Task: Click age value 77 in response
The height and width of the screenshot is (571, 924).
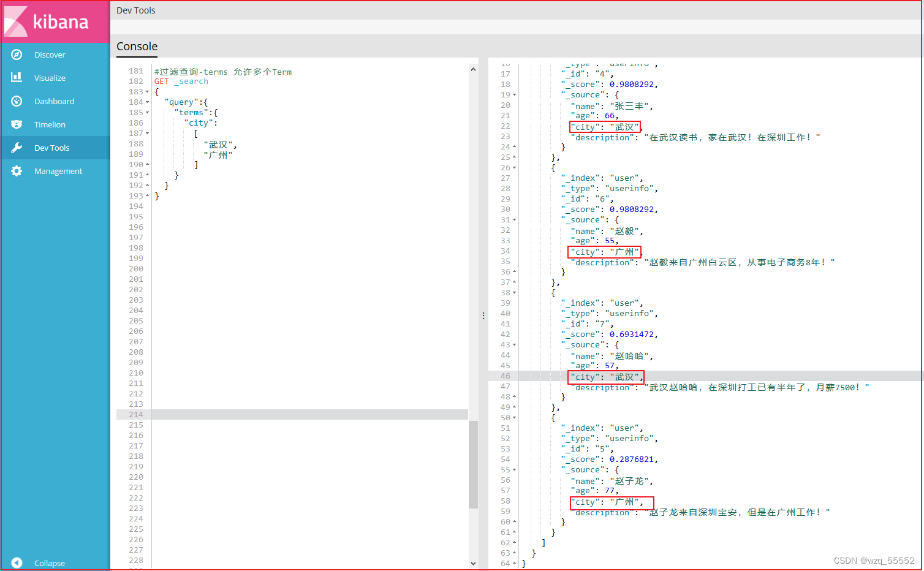Action: click(610, 491)
